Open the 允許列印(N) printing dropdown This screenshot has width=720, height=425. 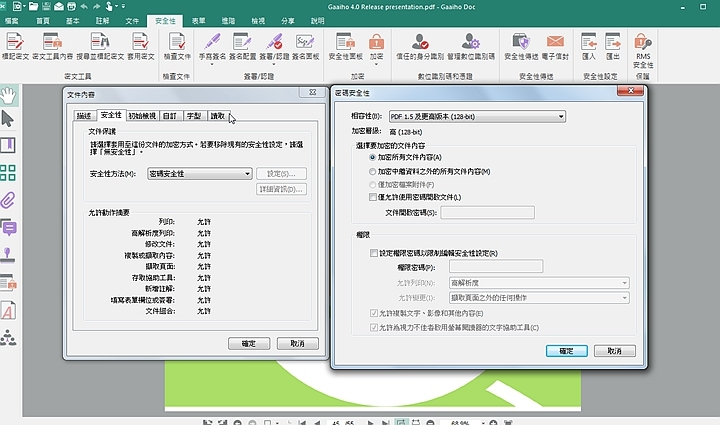coord(539,283)
